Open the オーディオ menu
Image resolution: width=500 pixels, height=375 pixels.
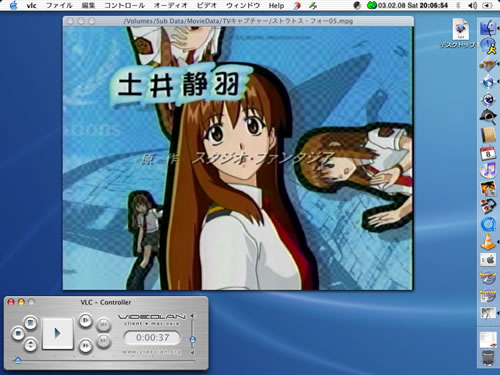pos(171,6)
